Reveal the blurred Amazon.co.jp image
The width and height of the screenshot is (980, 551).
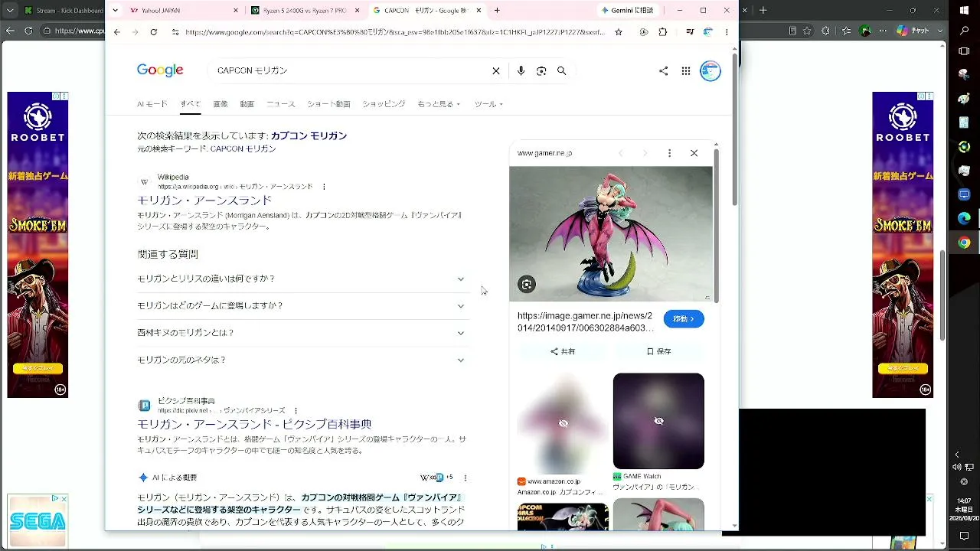pos(563,423)
